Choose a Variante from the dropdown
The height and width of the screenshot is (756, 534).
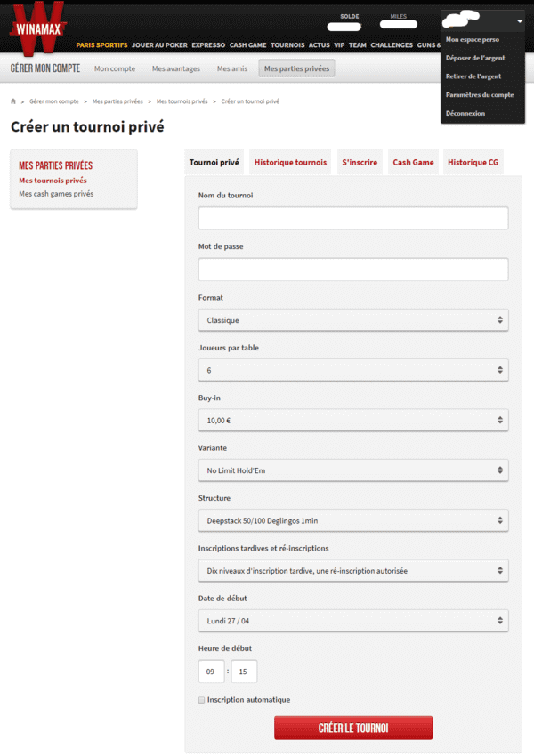tap(353, 470)
